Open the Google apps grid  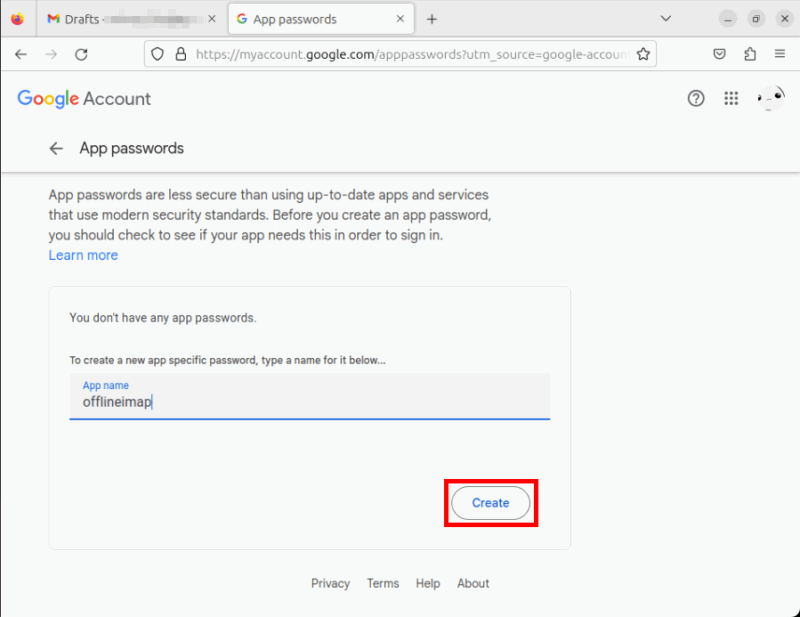pos(731,98)
